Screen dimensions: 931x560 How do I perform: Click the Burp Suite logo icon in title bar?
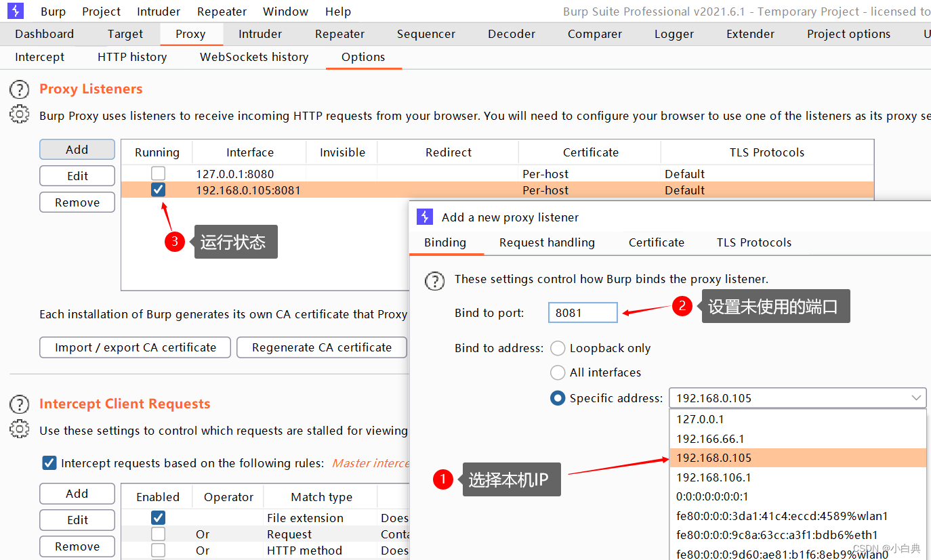pos(16,11)
